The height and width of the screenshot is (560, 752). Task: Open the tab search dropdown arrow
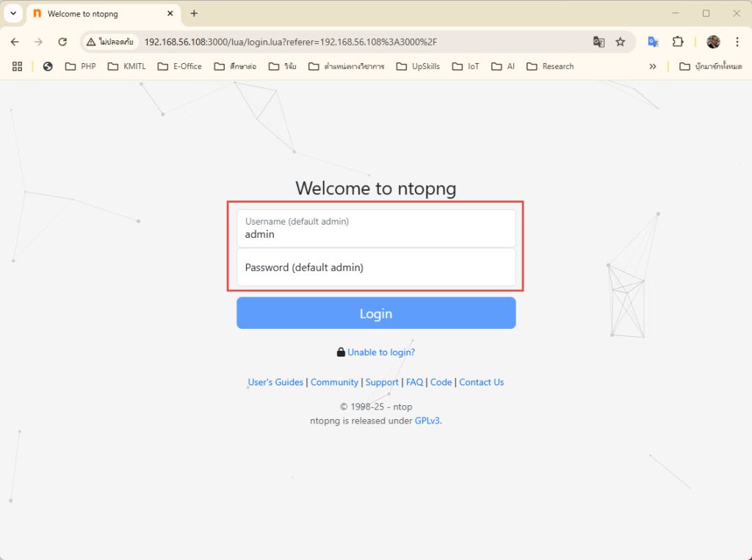[13, 13]
